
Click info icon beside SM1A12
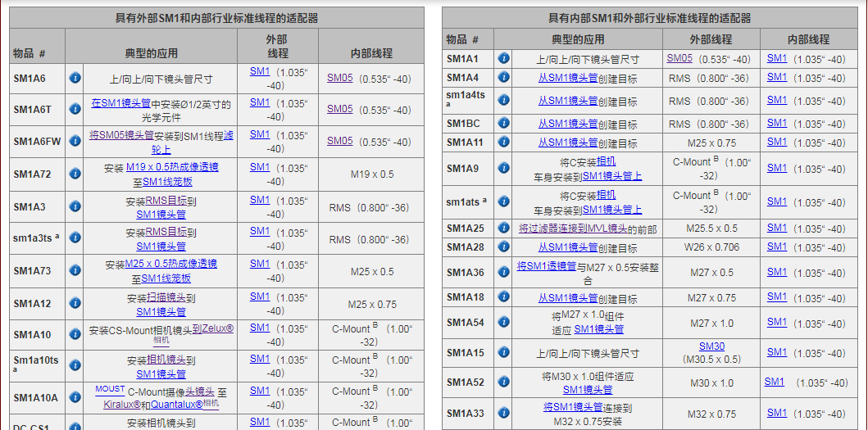[x=75, y=304]
